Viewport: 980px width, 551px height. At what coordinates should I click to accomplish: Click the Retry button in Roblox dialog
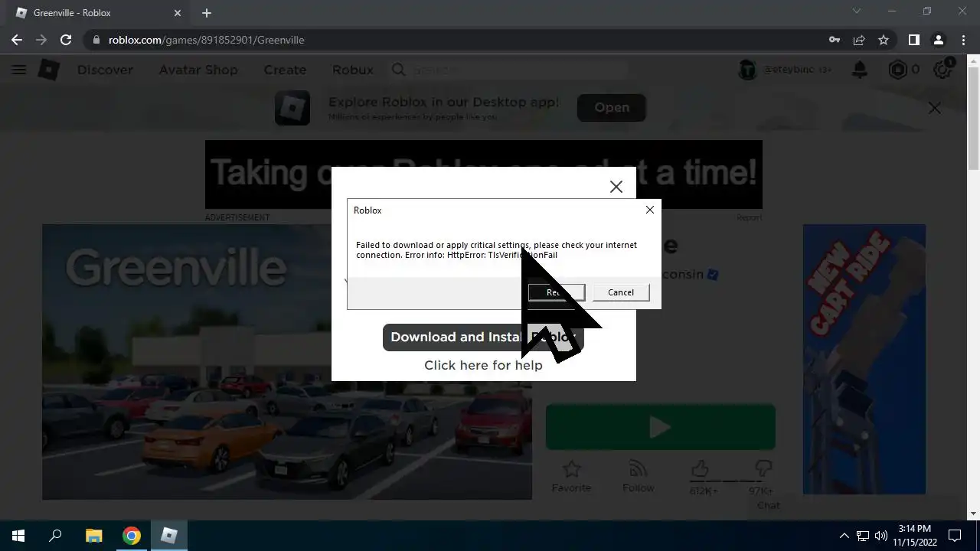pos(557,292)
